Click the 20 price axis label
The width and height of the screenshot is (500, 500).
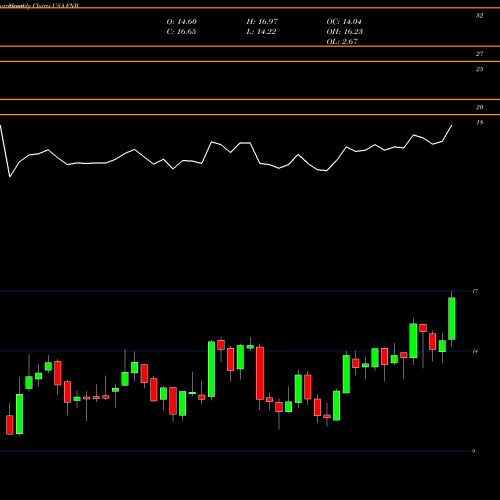coord(479,107)
